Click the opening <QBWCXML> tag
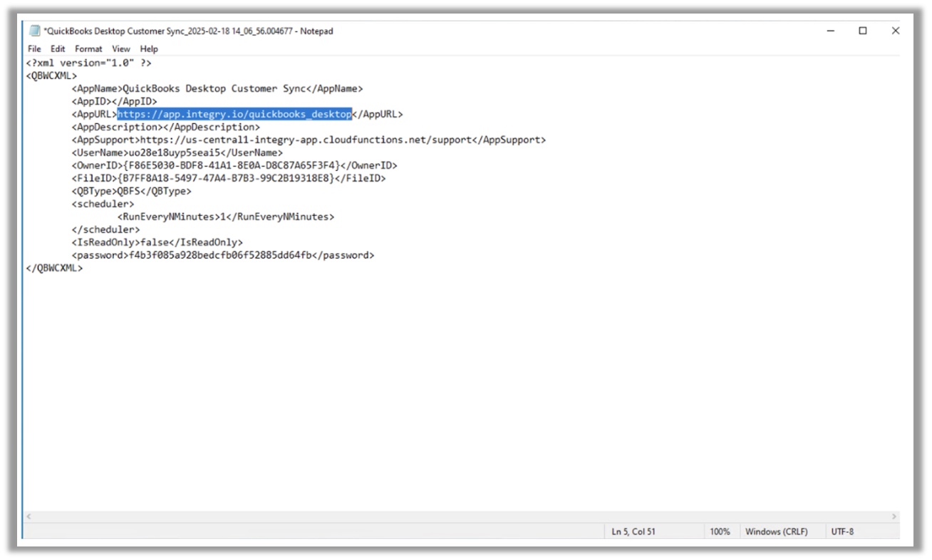 coord(51,76)
